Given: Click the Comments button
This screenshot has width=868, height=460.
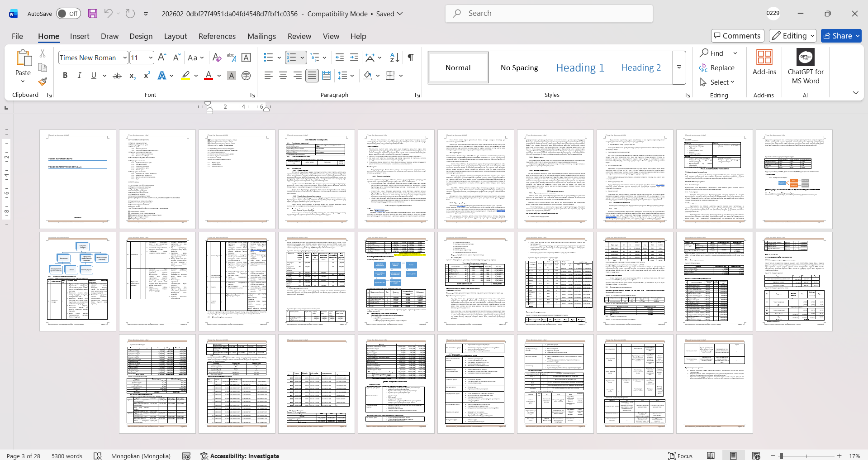Looking at the screenshot, I should coord(737,36).
